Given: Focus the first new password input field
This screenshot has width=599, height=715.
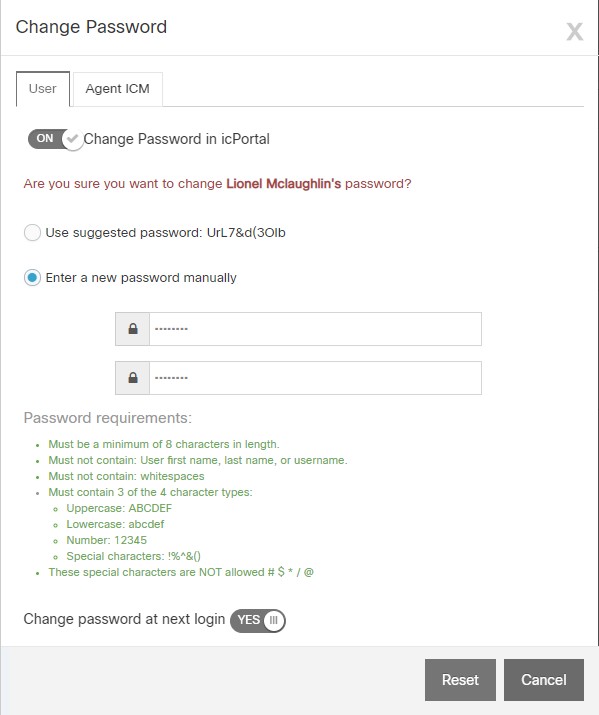Looking at the screenshot, I should click(x=315, y=329).
